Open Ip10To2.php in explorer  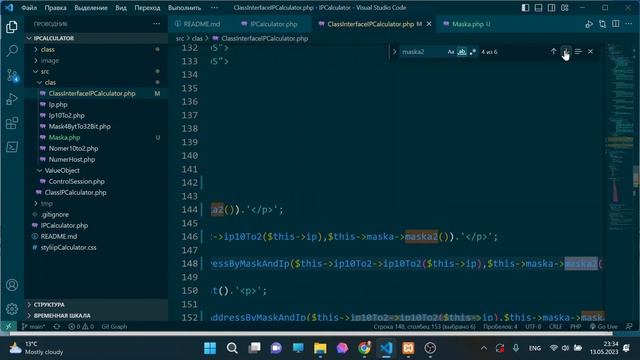click(x=96, y=116)
